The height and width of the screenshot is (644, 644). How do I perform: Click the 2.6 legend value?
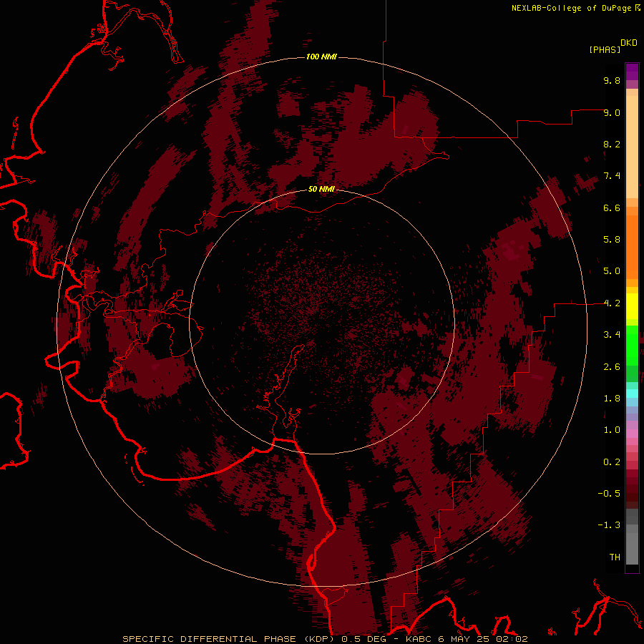coord(612,367)
